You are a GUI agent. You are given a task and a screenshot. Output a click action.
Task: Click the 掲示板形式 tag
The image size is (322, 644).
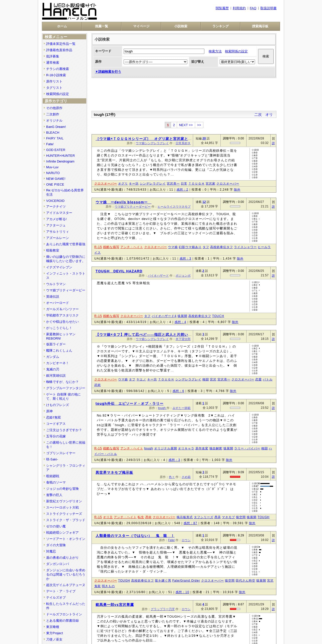[x=185, y=517]
